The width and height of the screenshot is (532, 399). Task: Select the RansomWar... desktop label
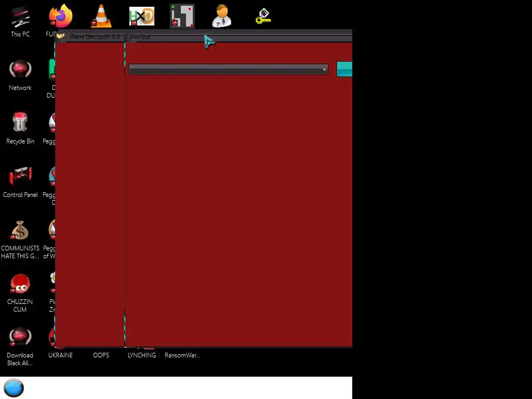(x=182, y=355)
